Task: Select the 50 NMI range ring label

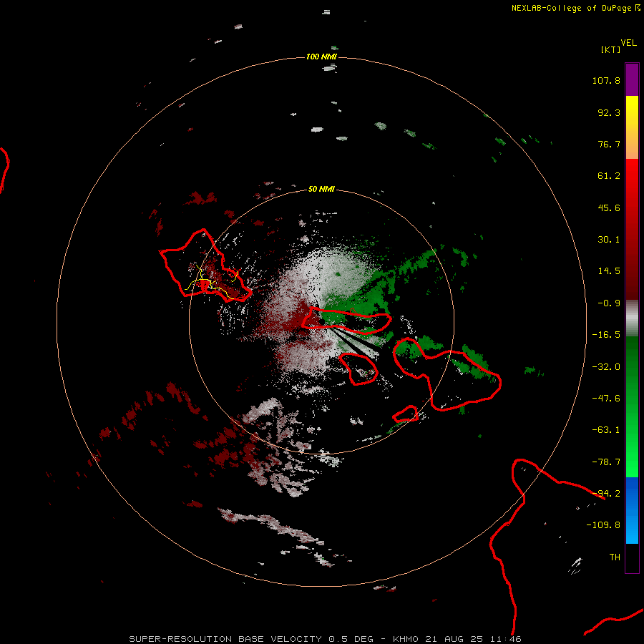Action: (321, 189)
